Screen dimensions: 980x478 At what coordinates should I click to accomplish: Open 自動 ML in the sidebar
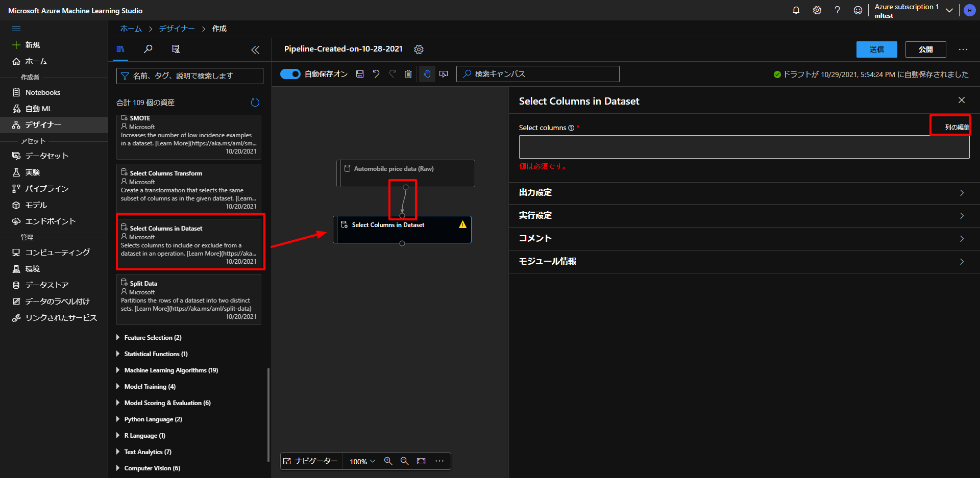tap(38, 109)
